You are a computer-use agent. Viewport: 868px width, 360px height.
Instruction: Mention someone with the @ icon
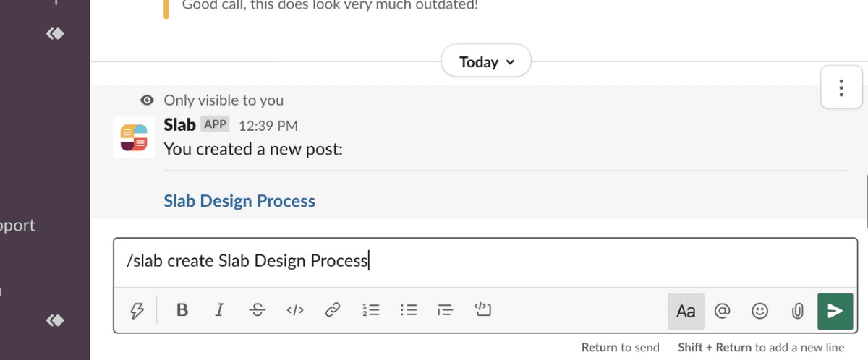coord(721,311)
